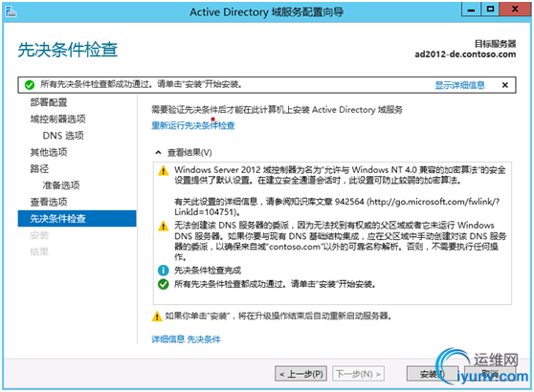Maximize the wizard window
This screenshot has height=392, width=534.
490,10
